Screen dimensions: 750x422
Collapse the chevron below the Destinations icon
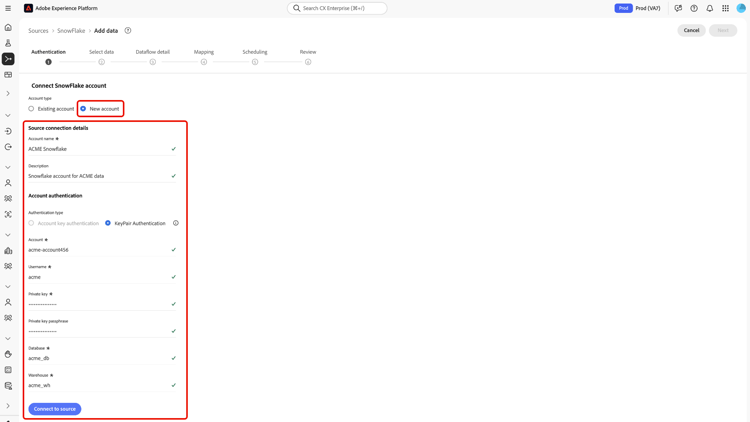[x=8, y=167]
